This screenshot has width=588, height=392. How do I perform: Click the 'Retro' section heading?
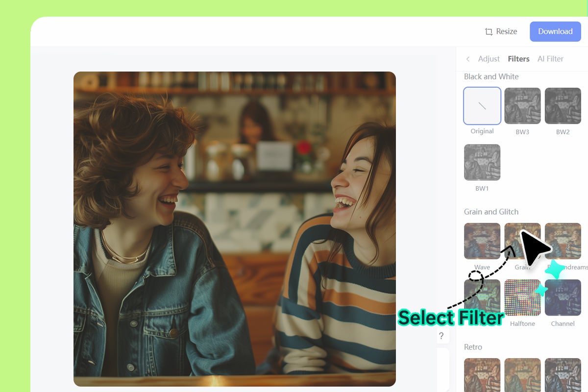(473, 347)
